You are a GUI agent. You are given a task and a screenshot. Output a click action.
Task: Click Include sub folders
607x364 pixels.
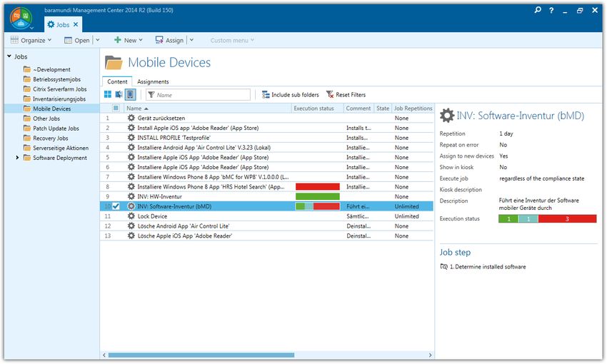tap(291, 95)
